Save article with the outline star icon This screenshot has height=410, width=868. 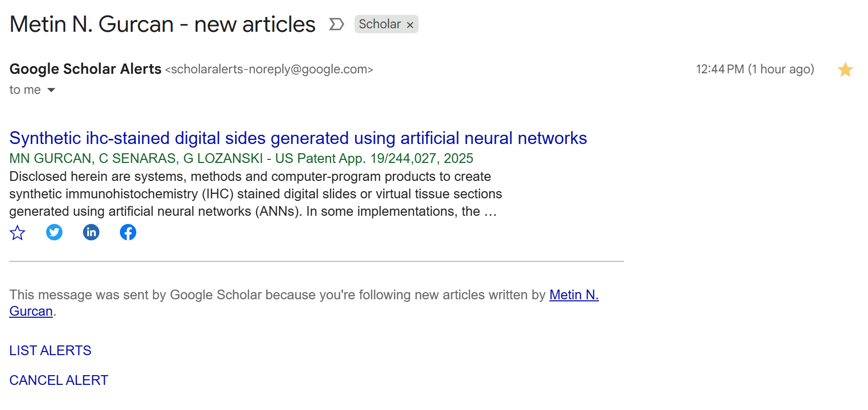coord(17,233)
